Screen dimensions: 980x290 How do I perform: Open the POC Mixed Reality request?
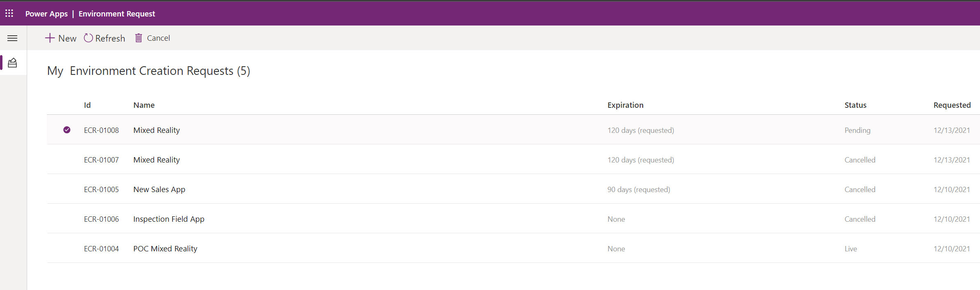[x=165, y=249]
